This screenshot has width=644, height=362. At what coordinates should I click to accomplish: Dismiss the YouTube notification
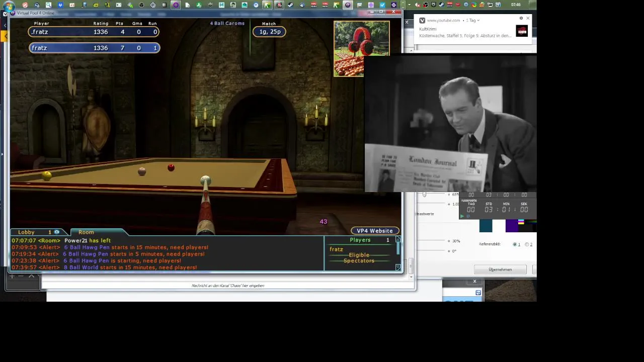528,19
